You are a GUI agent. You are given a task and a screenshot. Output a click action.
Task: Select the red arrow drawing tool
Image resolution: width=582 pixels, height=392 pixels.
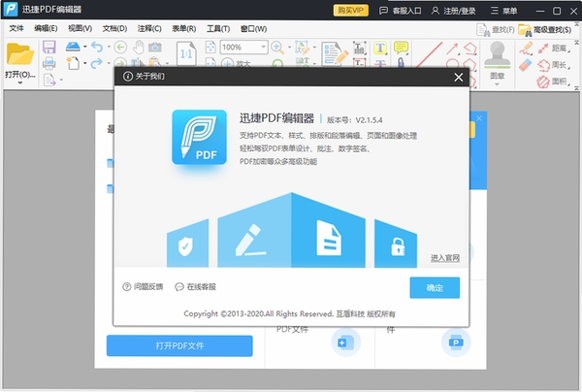[452, 49]
